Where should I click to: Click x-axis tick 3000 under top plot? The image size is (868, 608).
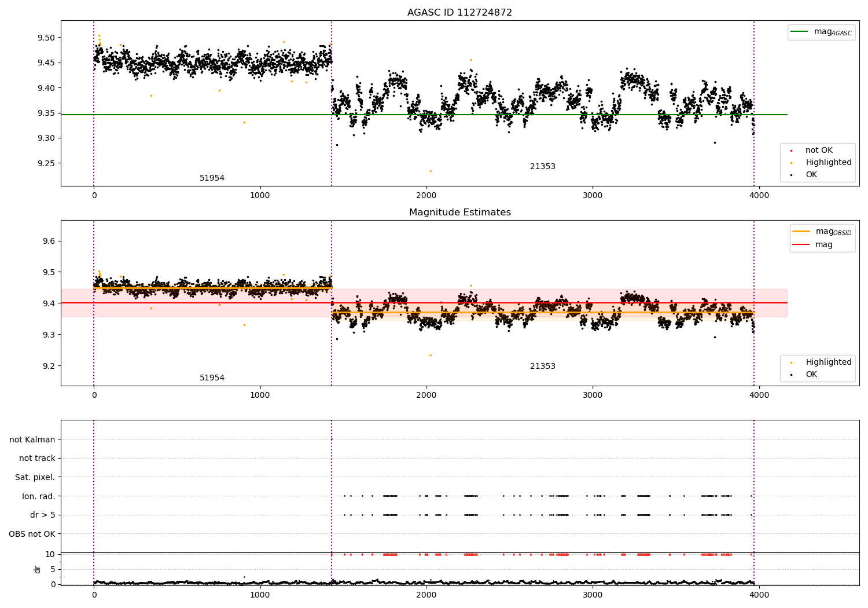click(x=593, y=196)
